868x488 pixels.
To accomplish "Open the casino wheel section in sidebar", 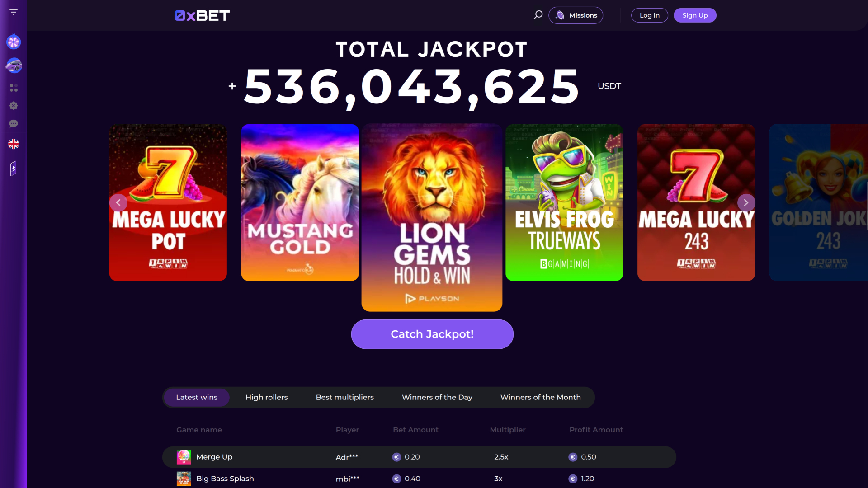I will pyautogui.click(x=14, y=42).
